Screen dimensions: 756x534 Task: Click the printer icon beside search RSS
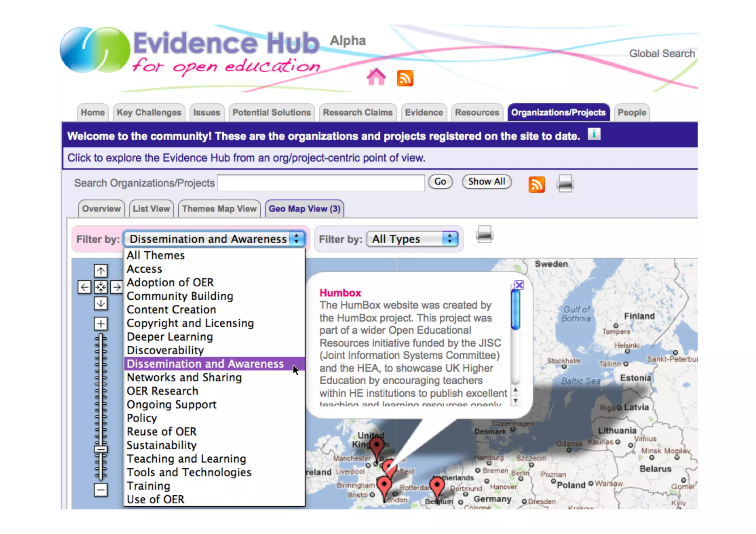tap(565, 183)
